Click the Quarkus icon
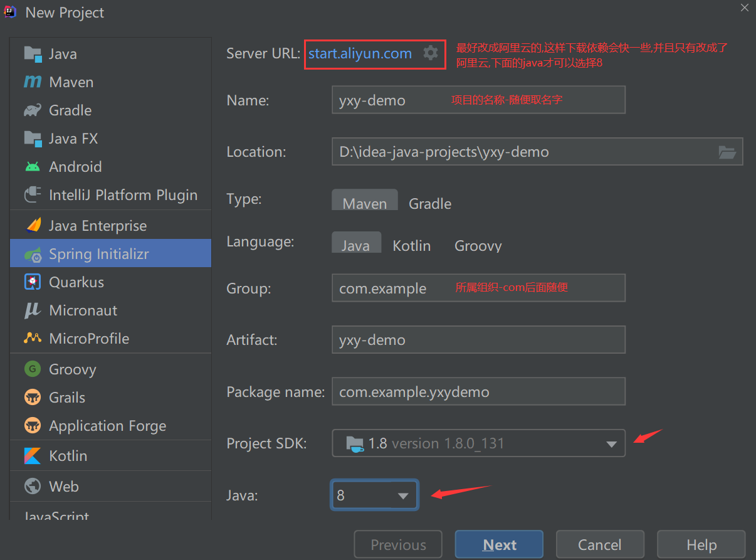The width and height of the screenshot is (756, 560). [x=32, y=282]
